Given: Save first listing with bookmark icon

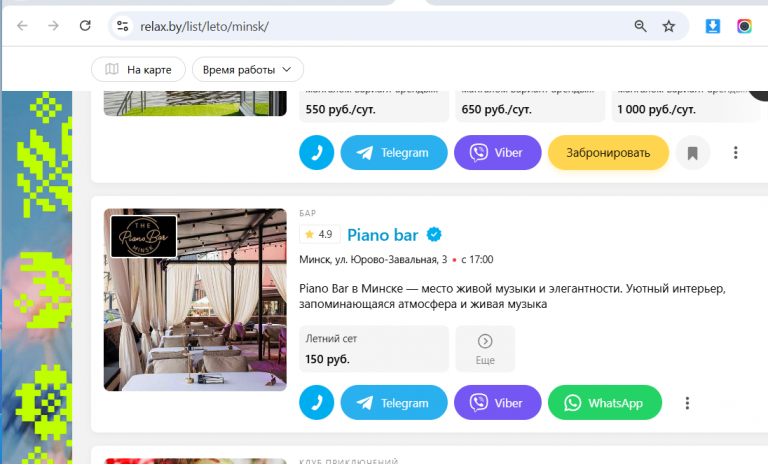Looking at the screenshot, I should 693,153.
